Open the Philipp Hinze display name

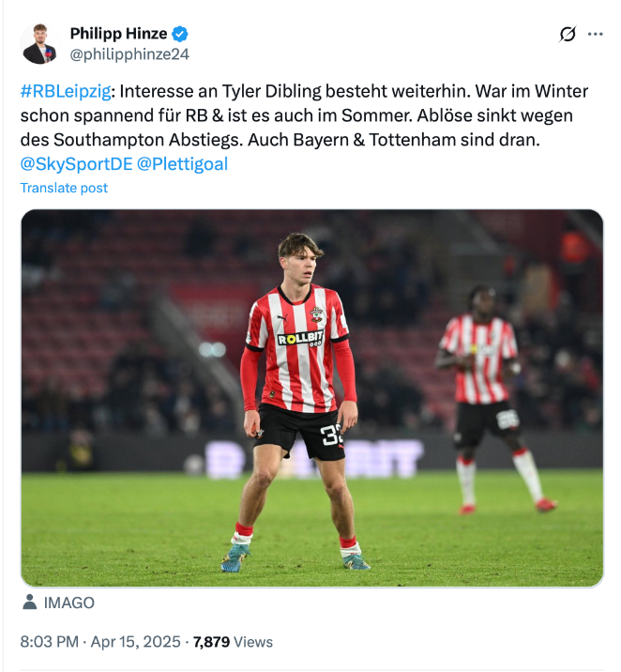tap(118, 34)
